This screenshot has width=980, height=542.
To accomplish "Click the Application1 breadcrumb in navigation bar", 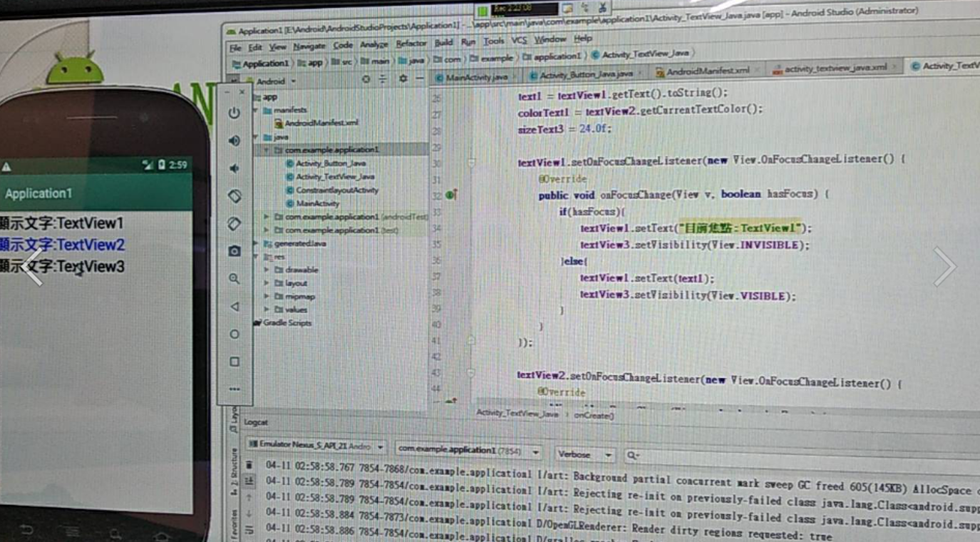I will (x=261, y=63).
